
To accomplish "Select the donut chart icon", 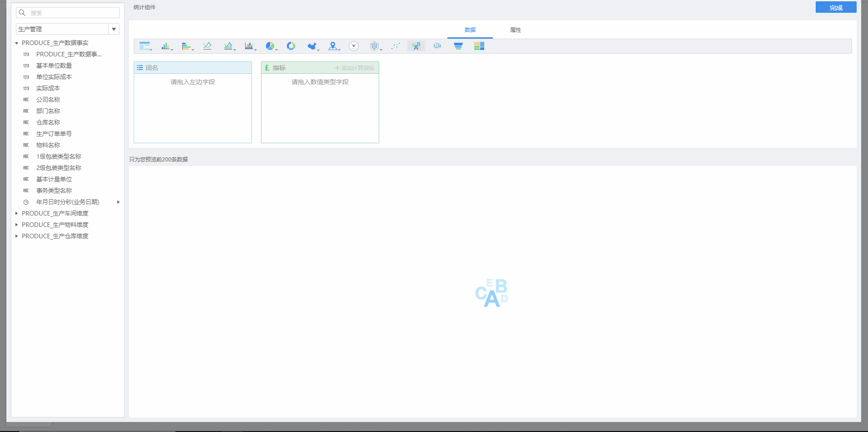I will [291, 46].
